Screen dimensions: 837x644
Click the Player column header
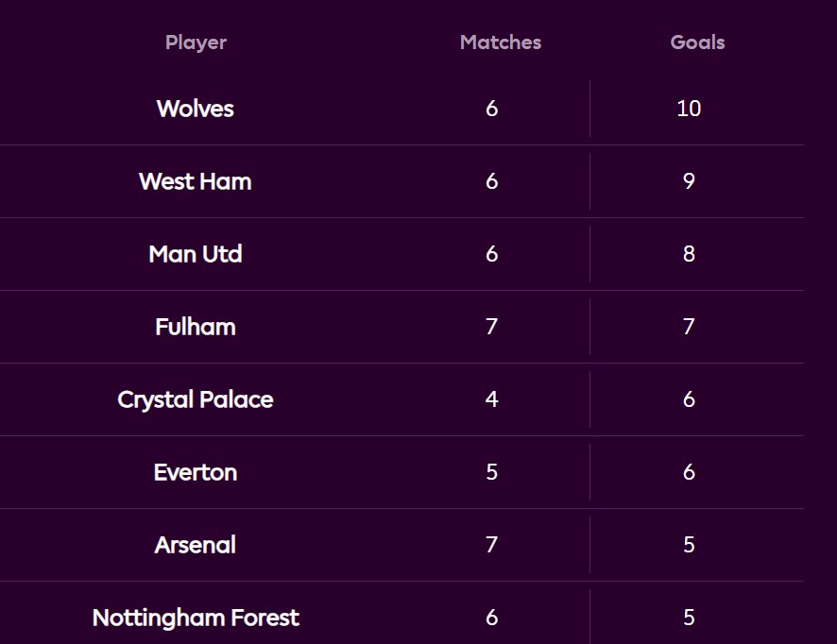pyautogui.click(x=196, y=42)
